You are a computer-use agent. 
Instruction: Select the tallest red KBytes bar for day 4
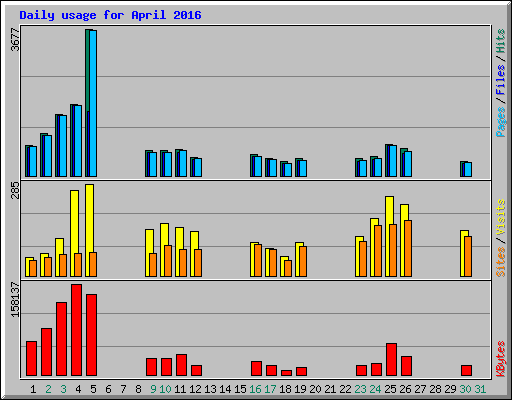point(76,330)
